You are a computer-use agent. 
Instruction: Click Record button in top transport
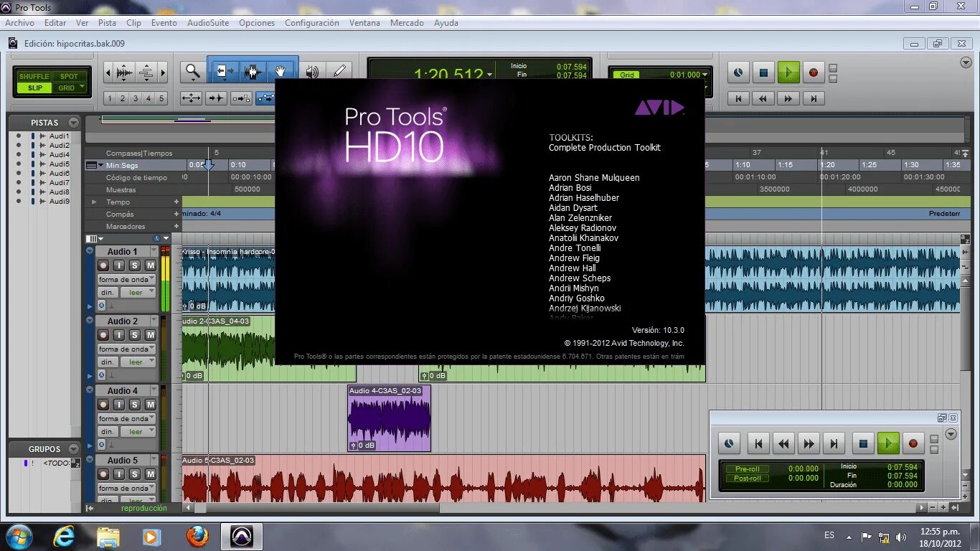(x=814, y=72)
